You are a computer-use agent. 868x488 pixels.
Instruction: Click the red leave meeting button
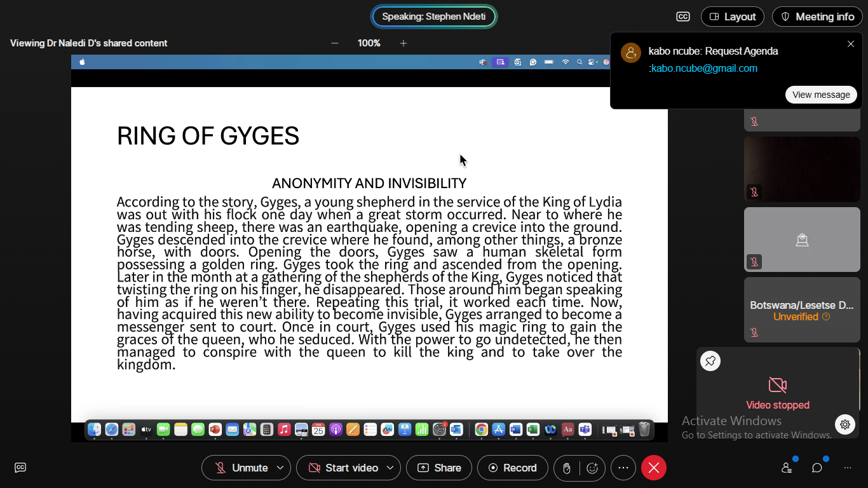(x=654, y=468)
